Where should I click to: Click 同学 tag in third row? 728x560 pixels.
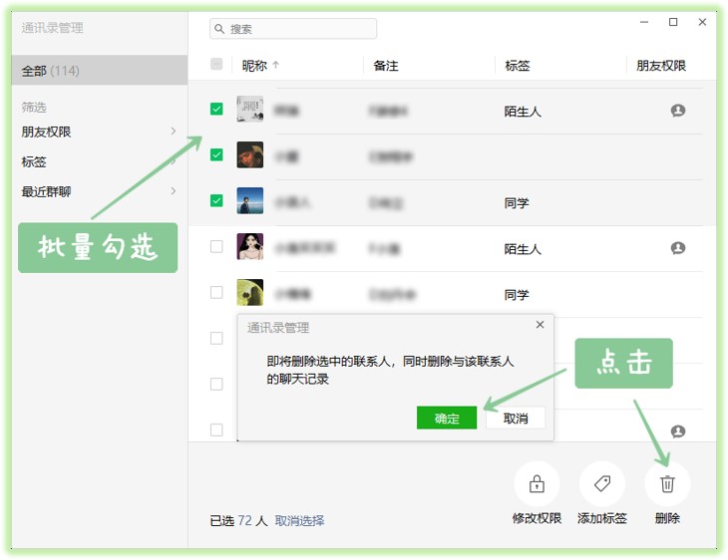point(517,203)
